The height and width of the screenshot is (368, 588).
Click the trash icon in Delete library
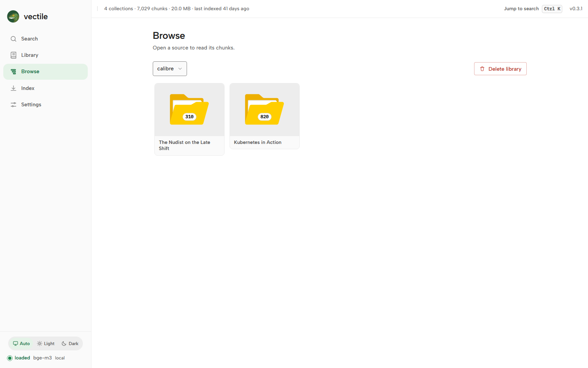click(482, 69)
